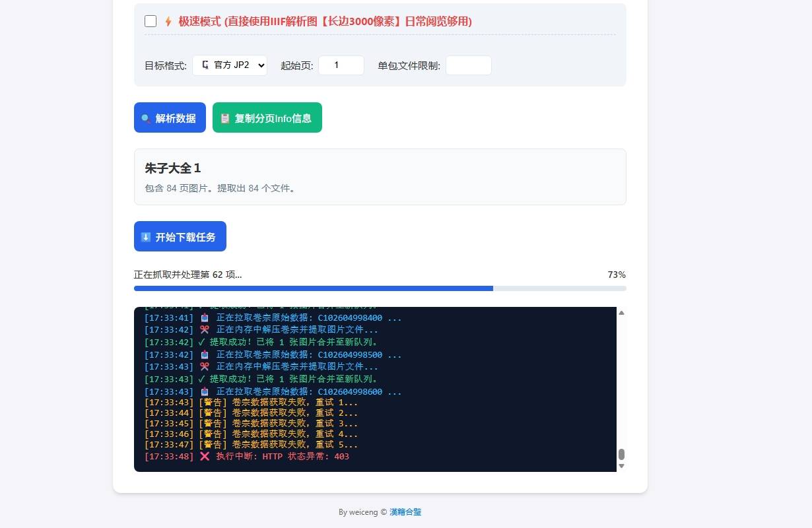The width and height of the screenshot is (812, 528).
Task: Click the log scrollbar down arrow
Action: [x=621, y=466]
